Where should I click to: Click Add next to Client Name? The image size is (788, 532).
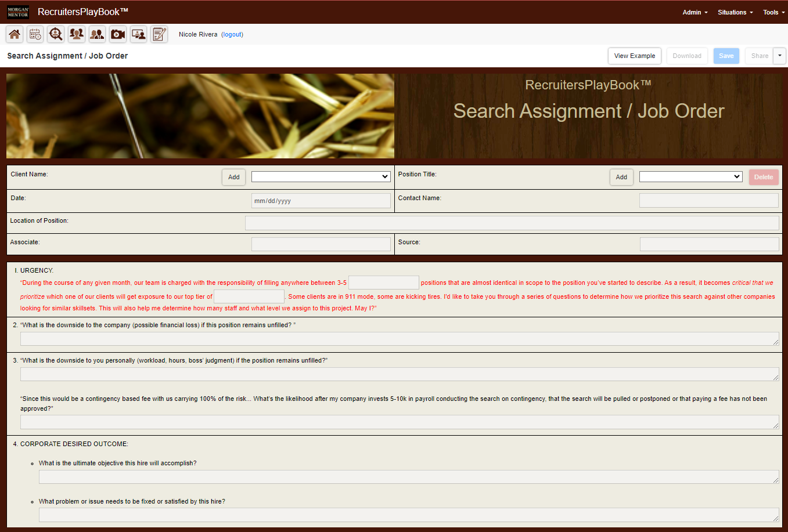tap(234, 177)
